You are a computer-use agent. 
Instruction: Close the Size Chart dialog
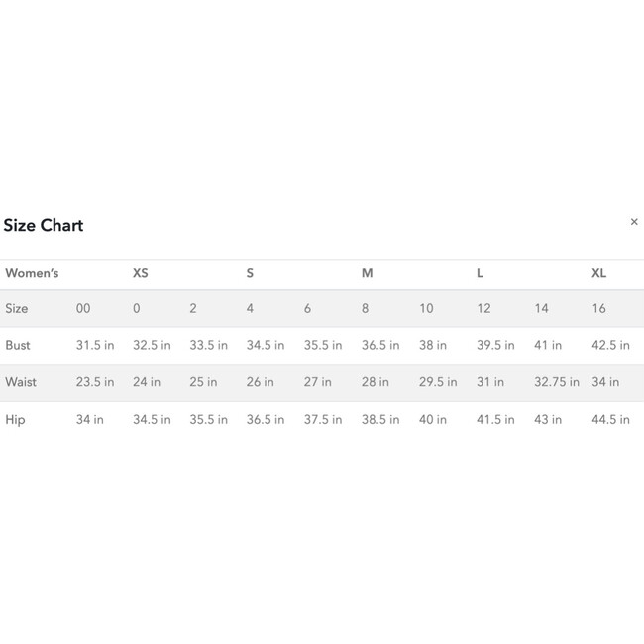(634, 222)
